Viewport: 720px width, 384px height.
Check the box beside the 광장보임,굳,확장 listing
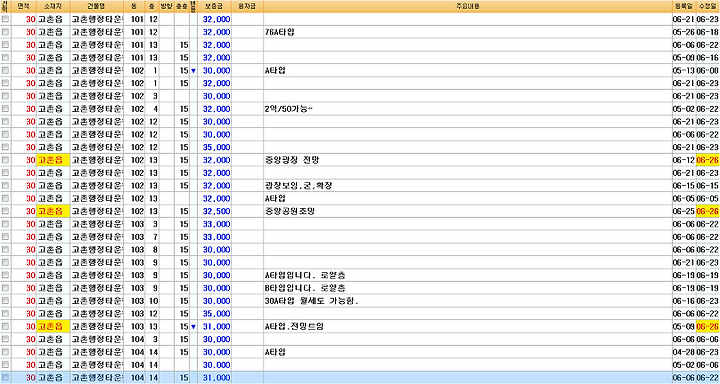click(5, 186)
